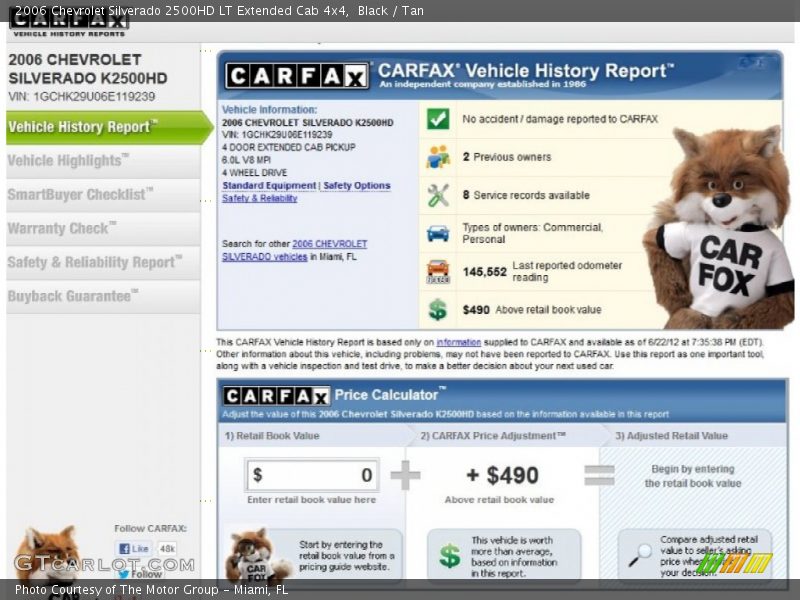Click the green no-accident checkmark icon
The width and height of the screenshot is (800, 600).
click(x=438, y=119)
